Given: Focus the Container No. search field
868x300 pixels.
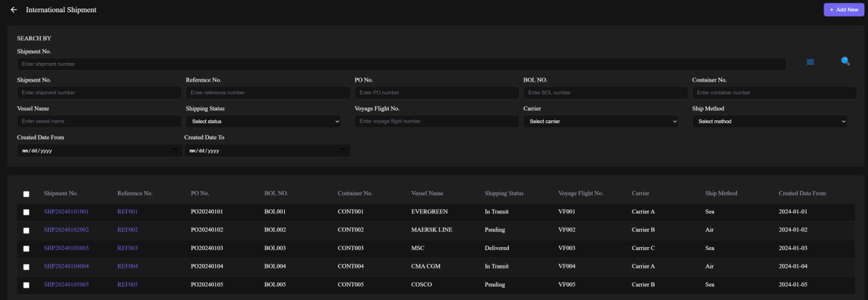Looking at the screenshot, I should tap(774, 92).
